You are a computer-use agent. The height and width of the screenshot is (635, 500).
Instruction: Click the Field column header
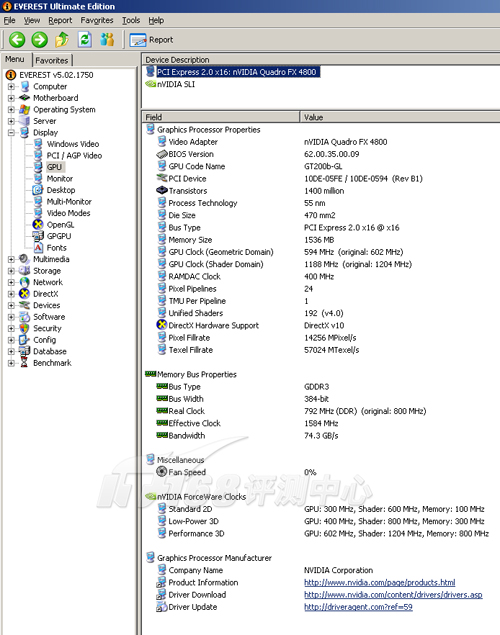[x=221, y=117]
